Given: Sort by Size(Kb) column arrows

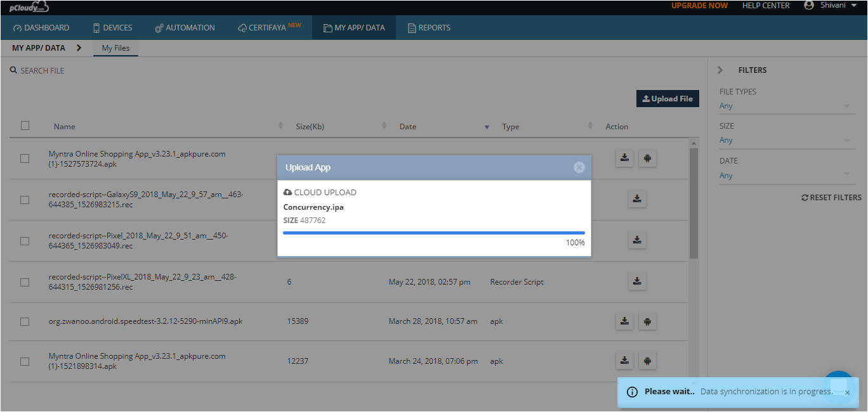Looking at the screenshot, I should tap(384, 126).
